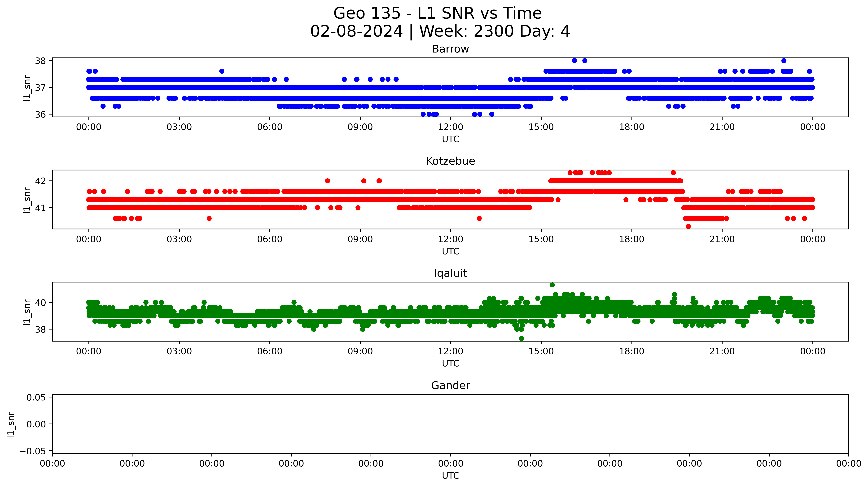Select the "Barrow" subplot title

coord(451,49)
